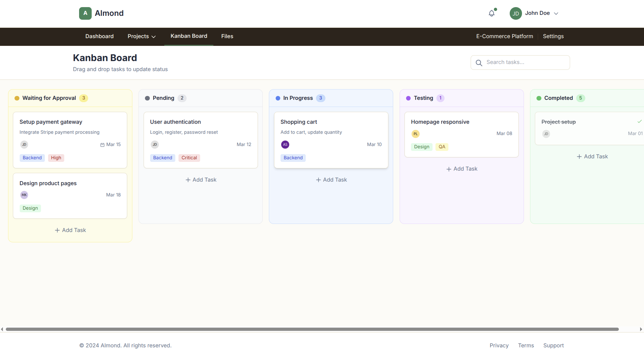
Task: Expand the Projects dropdown
Action: 141,36
